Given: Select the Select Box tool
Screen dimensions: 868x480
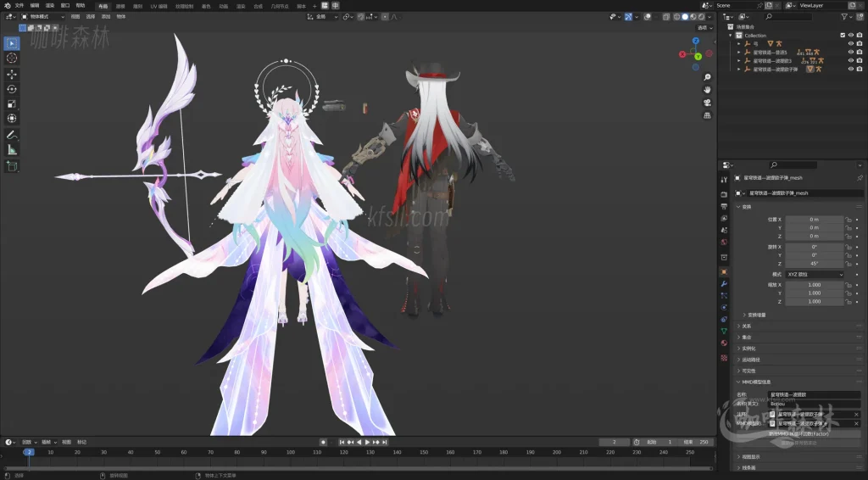Looking at the screenshot, I should point(12,43).
